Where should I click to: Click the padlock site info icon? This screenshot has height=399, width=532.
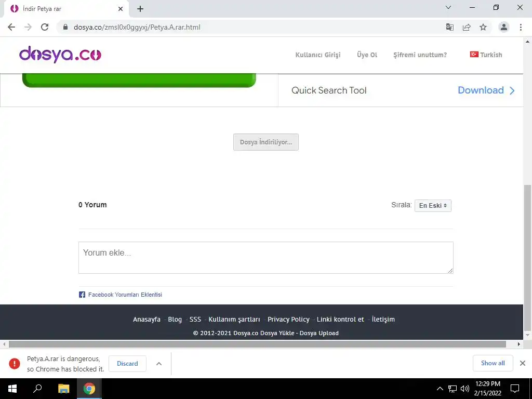65,27
